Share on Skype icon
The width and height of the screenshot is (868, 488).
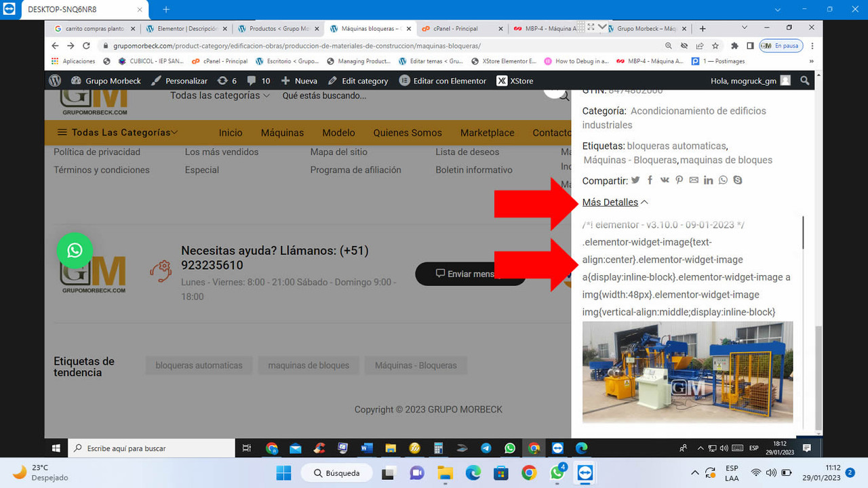[737, 180]
